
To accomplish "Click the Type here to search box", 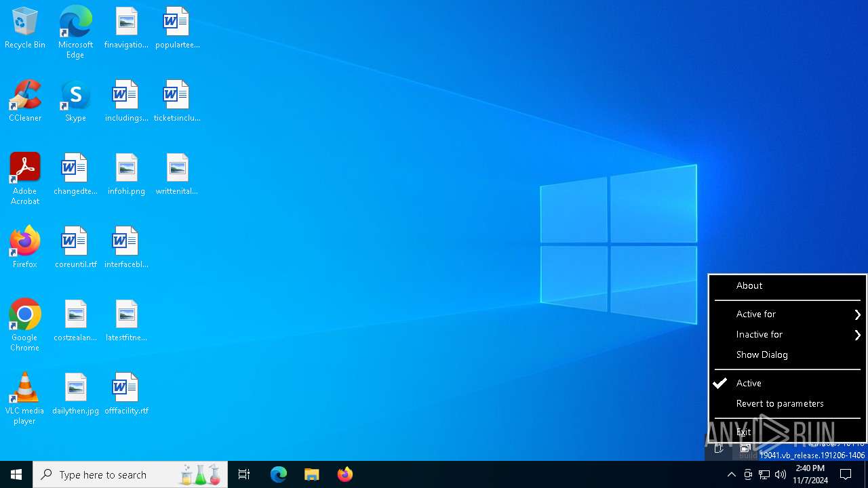I will [x=130, y=474].
